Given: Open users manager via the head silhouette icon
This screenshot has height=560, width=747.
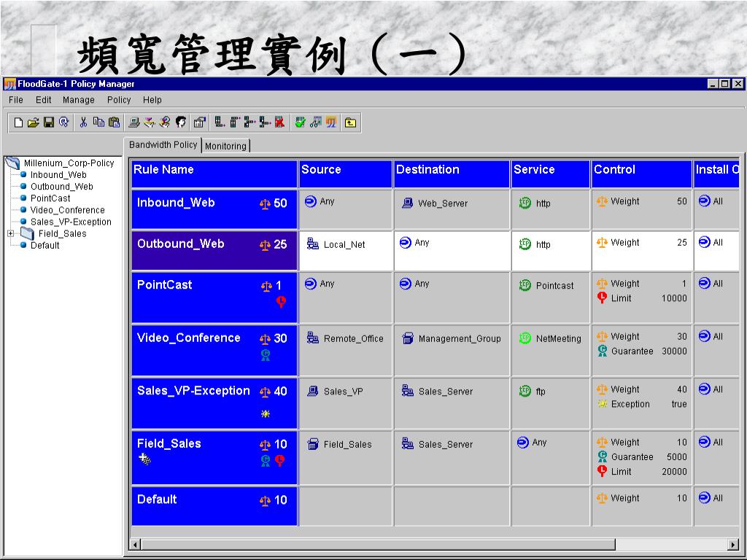Looking at the screenshot, I should 181,122.
